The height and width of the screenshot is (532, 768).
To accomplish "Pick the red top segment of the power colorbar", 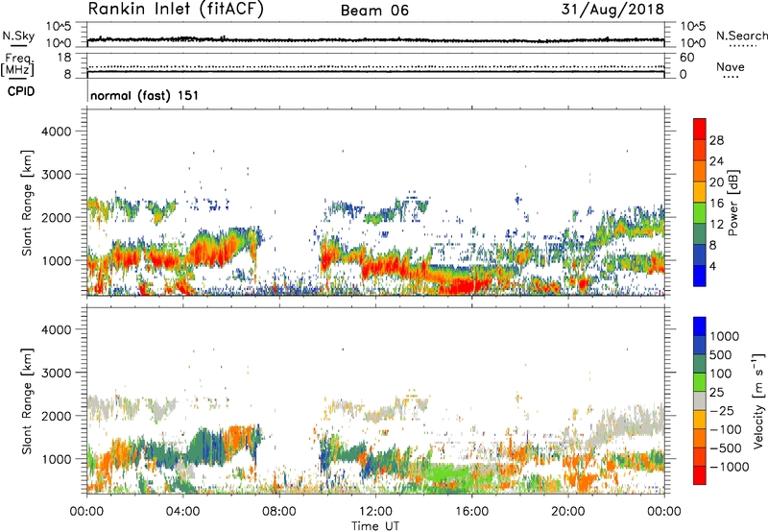I will tap(700, 129).
